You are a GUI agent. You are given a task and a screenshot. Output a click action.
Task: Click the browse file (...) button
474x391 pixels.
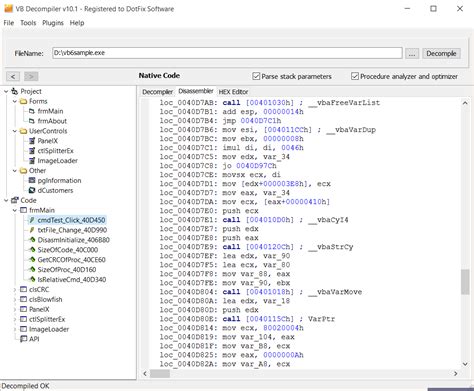(x=412, y=53)
